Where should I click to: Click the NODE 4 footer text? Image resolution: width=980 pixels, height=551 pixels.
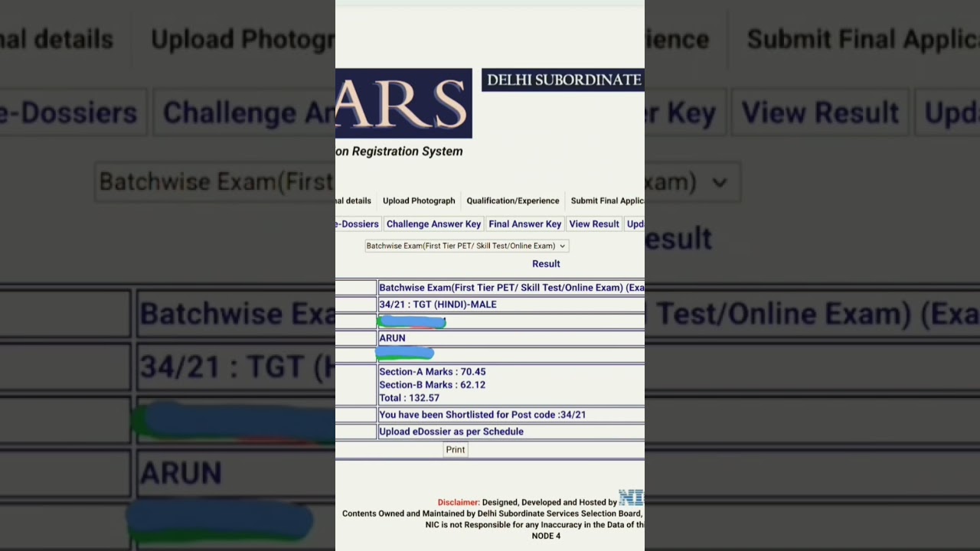[x=546, y=536]
